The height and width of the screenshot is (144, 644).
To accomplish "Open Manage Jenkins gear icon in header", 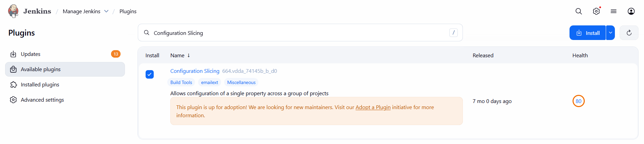I will pyautogui.click(x=596, y=11).
